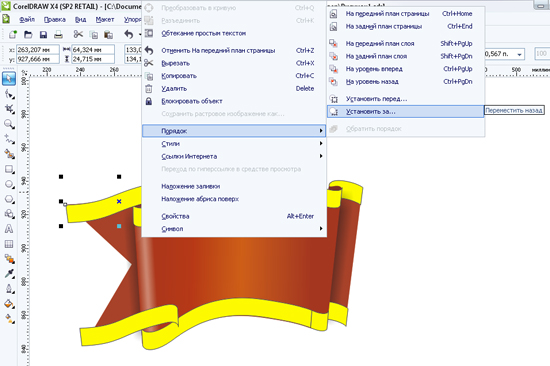This screenshot has width=550, height=366.
Task: Click the Cut scissors toolbar icon
Action: coord(78,34)
